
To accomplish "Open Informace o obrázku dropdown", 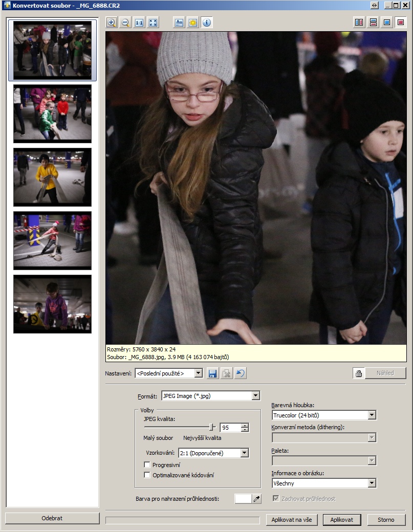I will coord(372,483).
